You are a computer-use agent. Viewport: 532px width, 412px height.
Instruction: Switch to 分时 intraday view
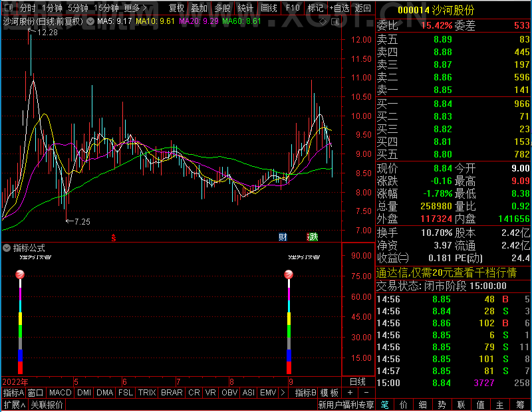click(x=27, y=8)
